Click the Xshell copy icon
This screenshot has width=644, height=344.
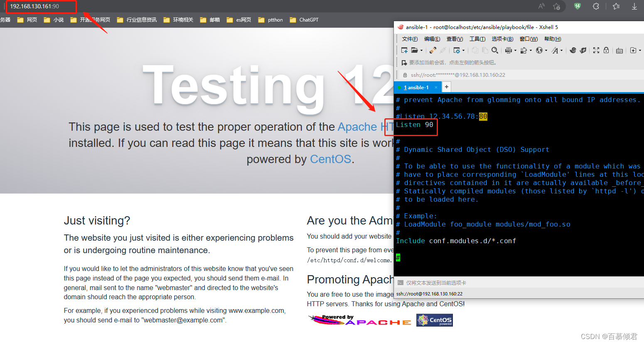475,50
